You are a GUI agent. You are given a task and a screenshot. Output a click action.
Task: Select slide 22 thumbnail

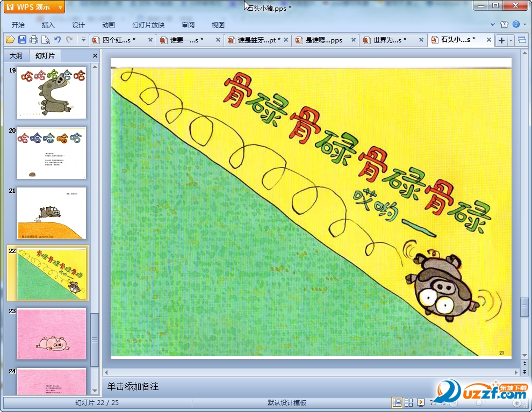[x=52, y=273]
